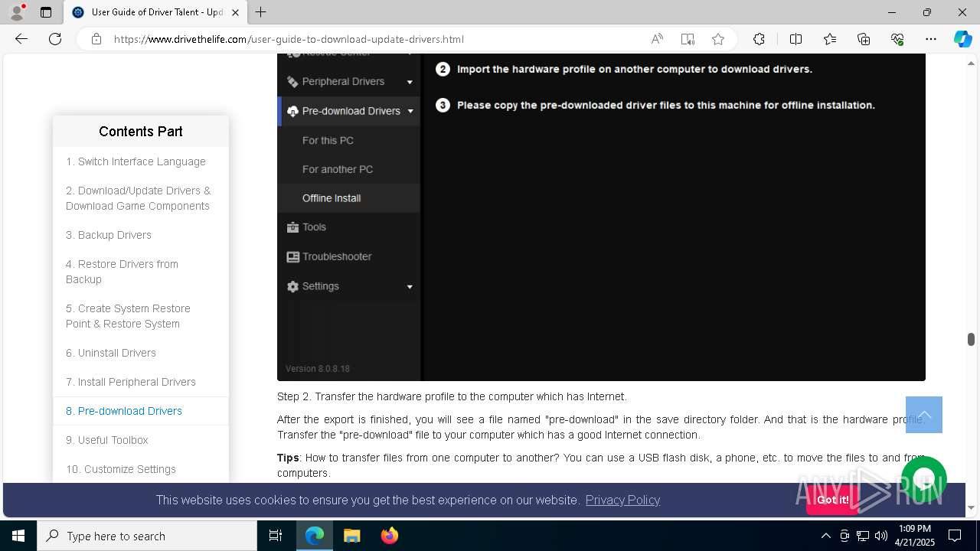Launch Firefox from taskbar
Image resolution: width=980 pixels, height=551 pixels.
tap(389, 536)
